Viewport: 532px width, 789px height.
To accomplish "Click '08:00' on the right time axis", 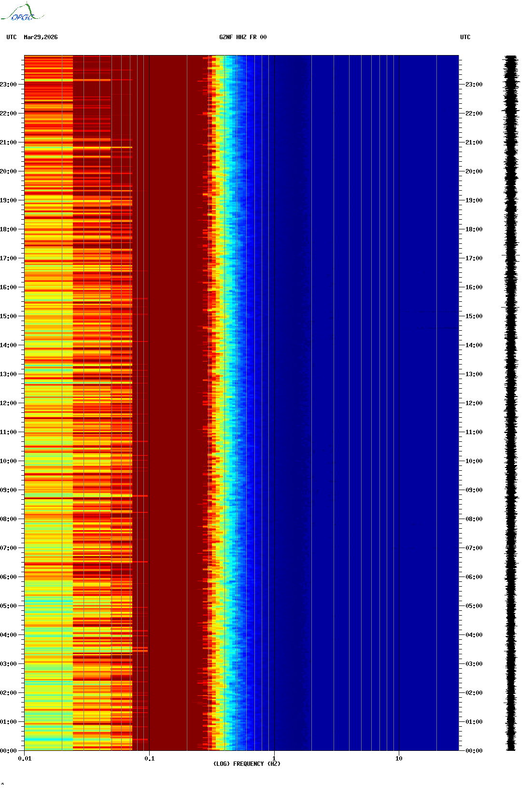I will tap(474, 519).
